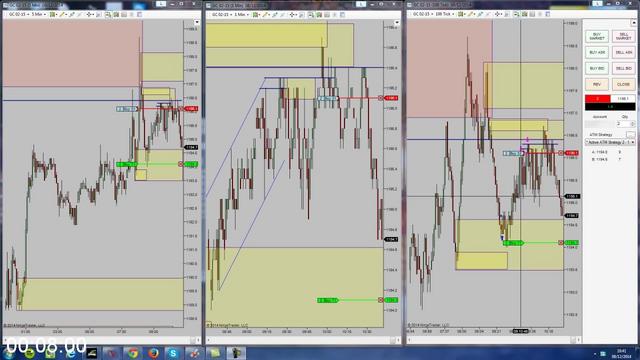Image resolution: width=640 pixels, height=360 pixels.
Task: Click top-right dropdown arrow of left chart
Action: 197,22
